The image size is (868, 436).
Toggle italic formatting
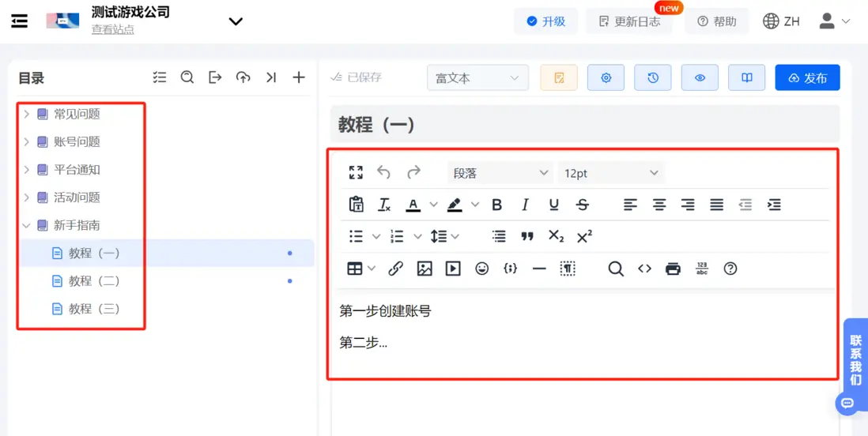[526, 205]
